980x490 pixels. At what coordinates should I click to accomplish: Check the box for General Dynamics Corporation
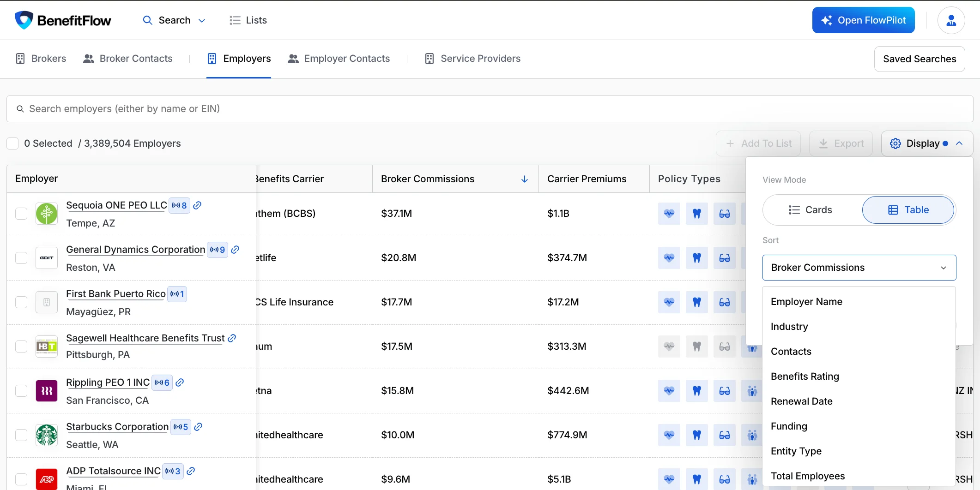tap(21, 258)
